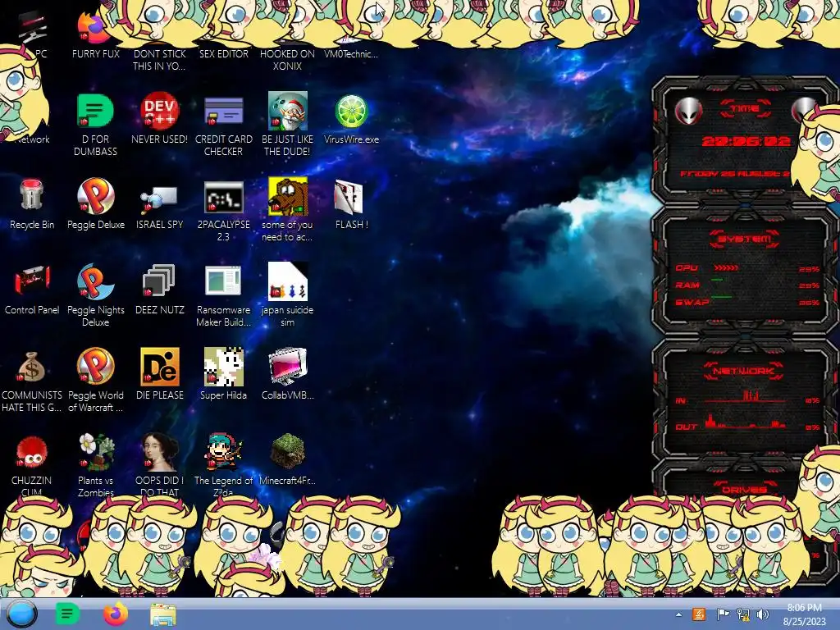The height and width of the screenshot is (630, 840).
Task: Launch Firefox from the taskbar
Action: [x=115, y=614]
